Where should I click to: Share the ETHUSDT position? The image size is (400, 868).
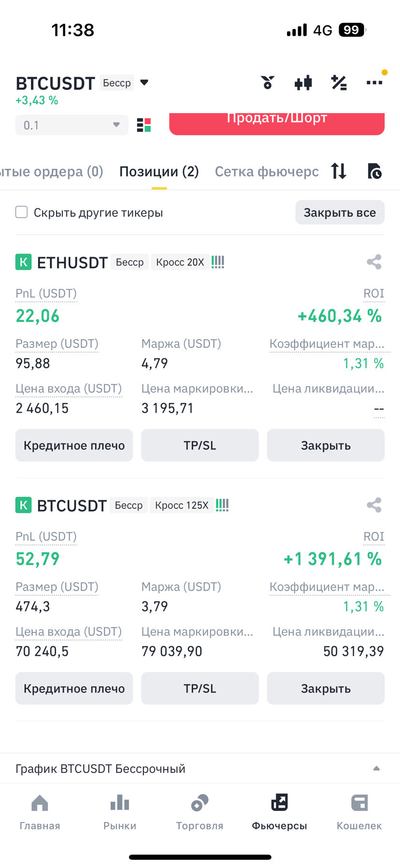pyautogui.click(x=374, y=262)
